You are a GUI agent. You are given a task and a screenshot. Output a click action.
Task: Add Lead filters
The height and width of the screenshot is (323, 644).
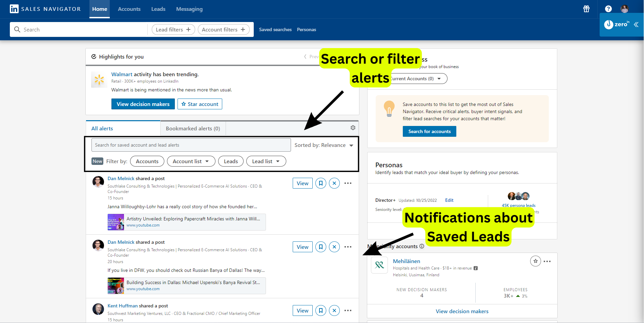pos(173,29)
